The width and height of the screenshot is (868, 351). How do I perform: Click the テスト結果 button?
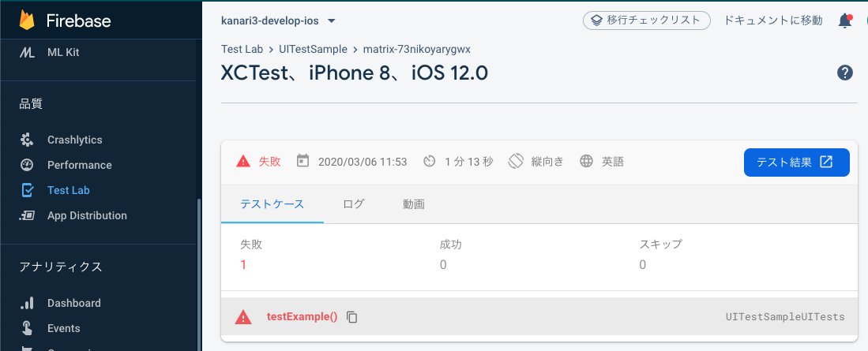coord(797,162)
